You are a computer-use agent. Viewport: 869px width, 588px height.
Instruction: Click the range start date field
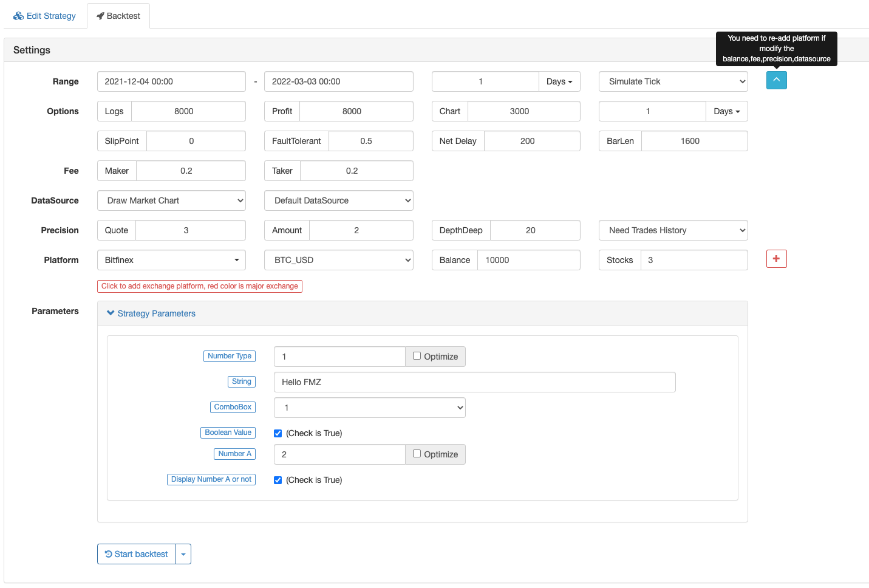171,81
